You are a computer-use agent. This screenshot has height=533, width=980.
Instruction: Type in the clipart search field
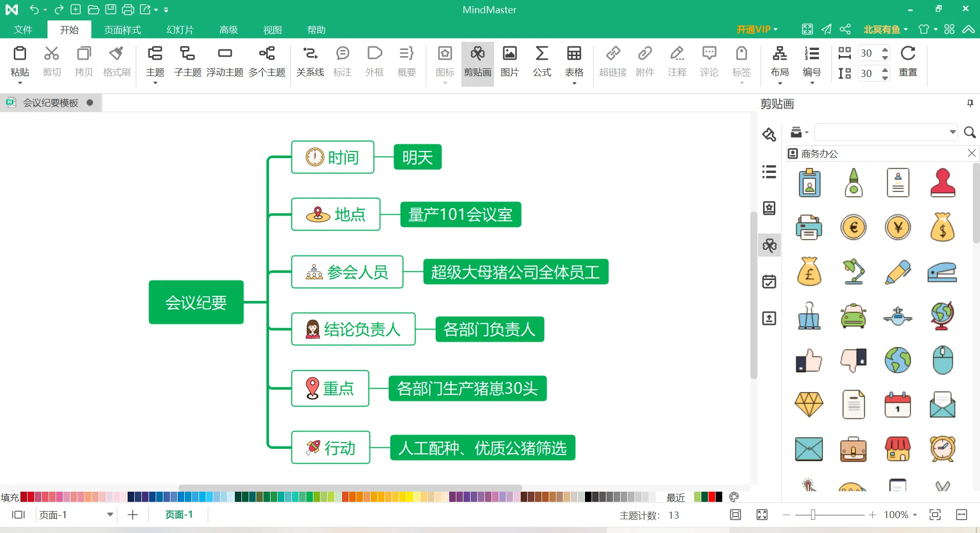[883, 132]
